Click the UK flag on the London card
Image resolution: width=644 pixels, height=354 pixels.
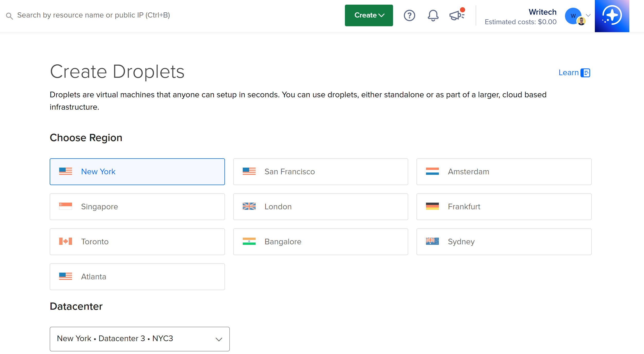249,206
